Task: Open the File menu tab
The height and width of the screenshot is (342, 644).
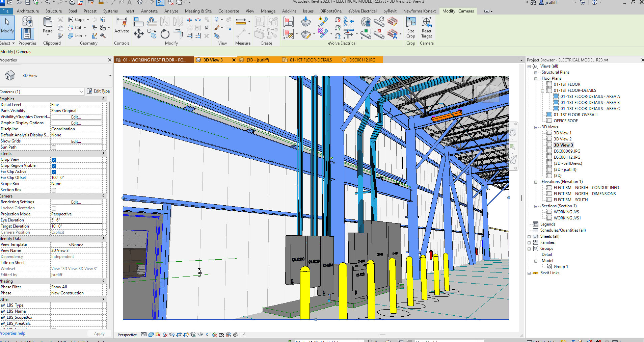Action: pos(5,11)
